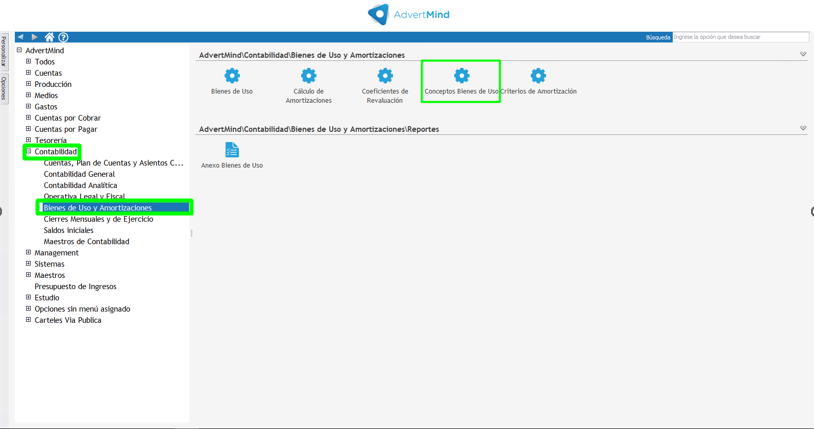Expand Opciones sin menú asignado node
Screen dimensions: 814x429
coord(29,309)
